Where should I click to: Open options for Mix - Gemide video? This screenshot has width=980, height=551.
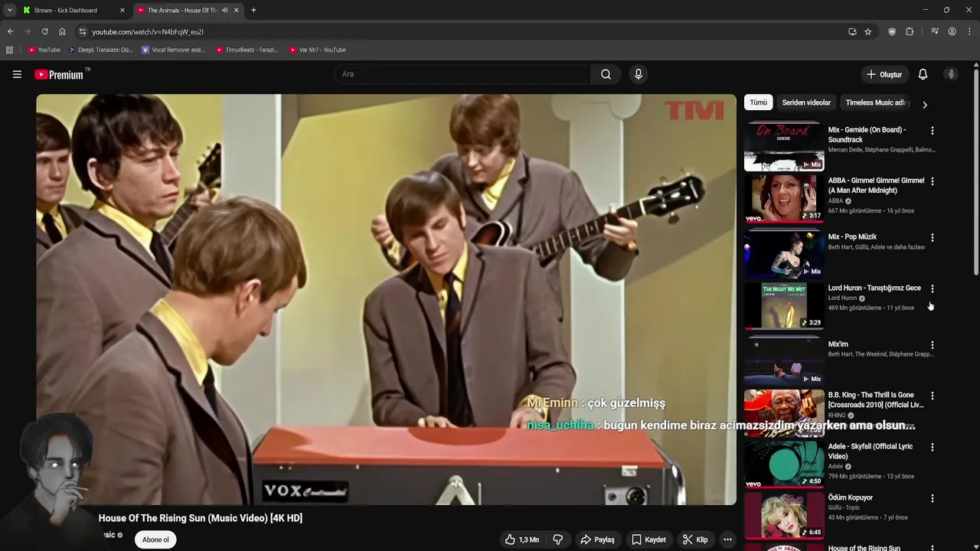(932, 131)
